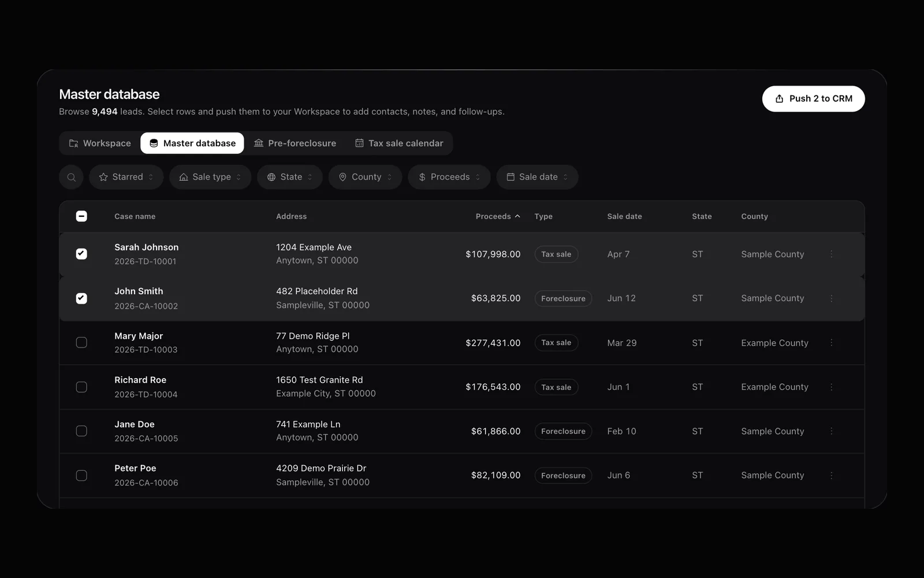The width and height of the screenshot is (924, 578).
Task: Click the Foreclosure badge for Peter Poe
Action: click(563, 476)
